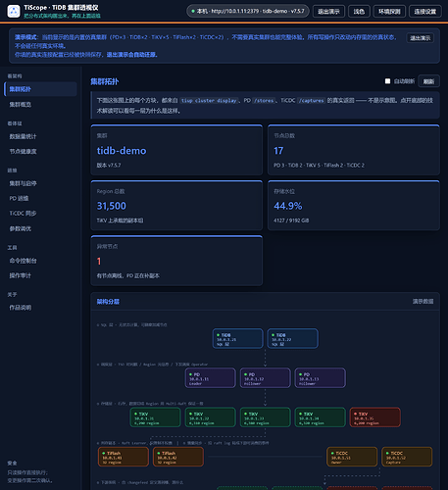448x490 pixels.
Task: Click the Region 总数 31,500 card
Action: click(176, 206)
